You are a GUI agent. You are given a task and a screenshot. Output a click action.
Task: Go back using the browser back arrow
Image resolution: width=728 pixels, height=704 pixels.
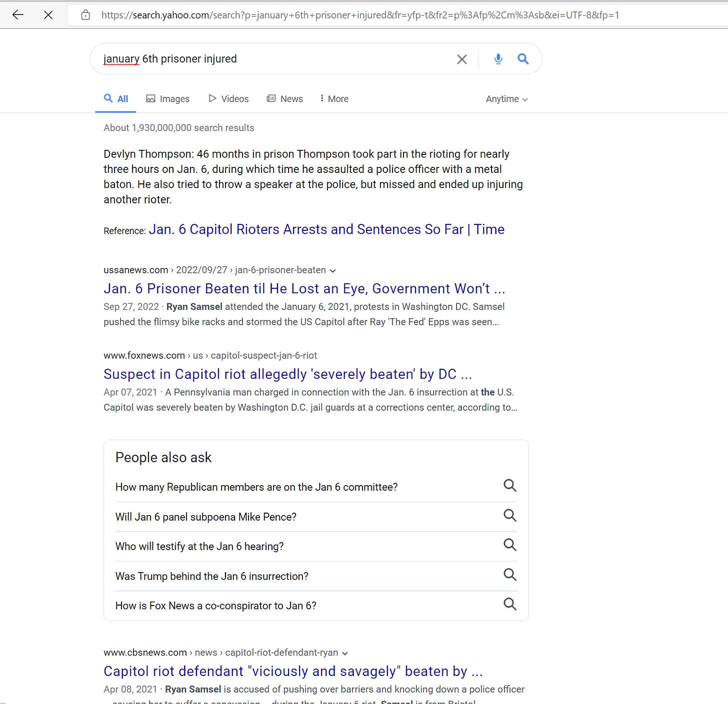18,15
